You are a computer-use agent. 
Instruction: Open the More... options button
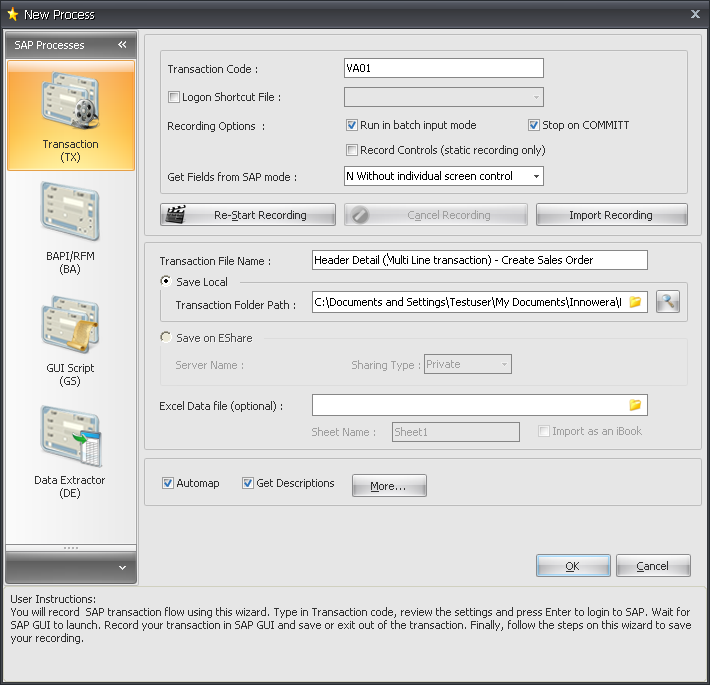tap(389, 486)
